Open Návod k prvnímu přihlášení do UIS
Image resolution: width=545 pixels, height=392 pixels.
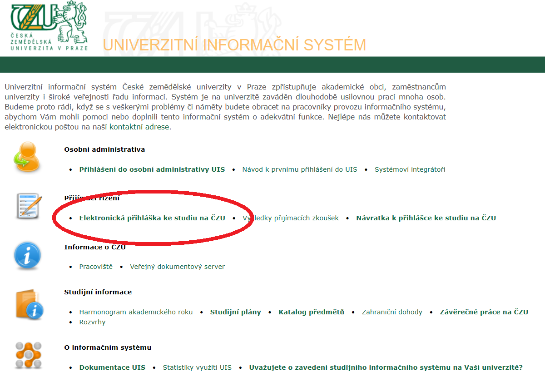[x=300, y=169]
